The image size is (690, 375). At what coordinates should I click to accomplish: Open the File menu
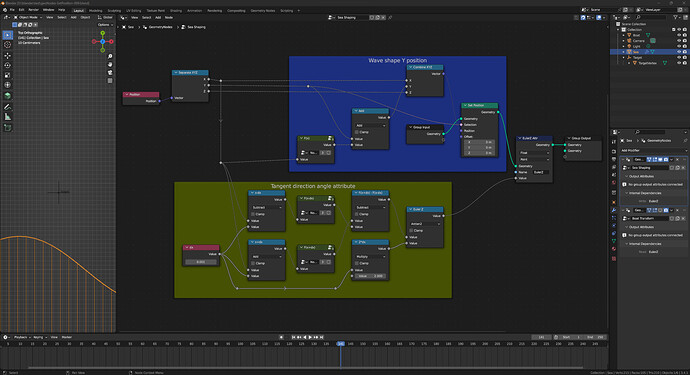point(12,10)
